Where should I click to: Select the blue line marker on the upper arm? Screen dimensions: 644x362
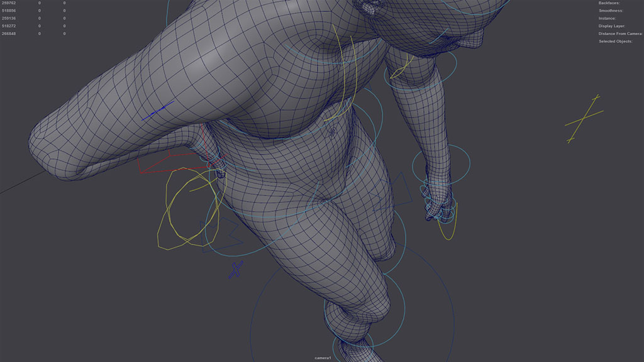point(158,111)
